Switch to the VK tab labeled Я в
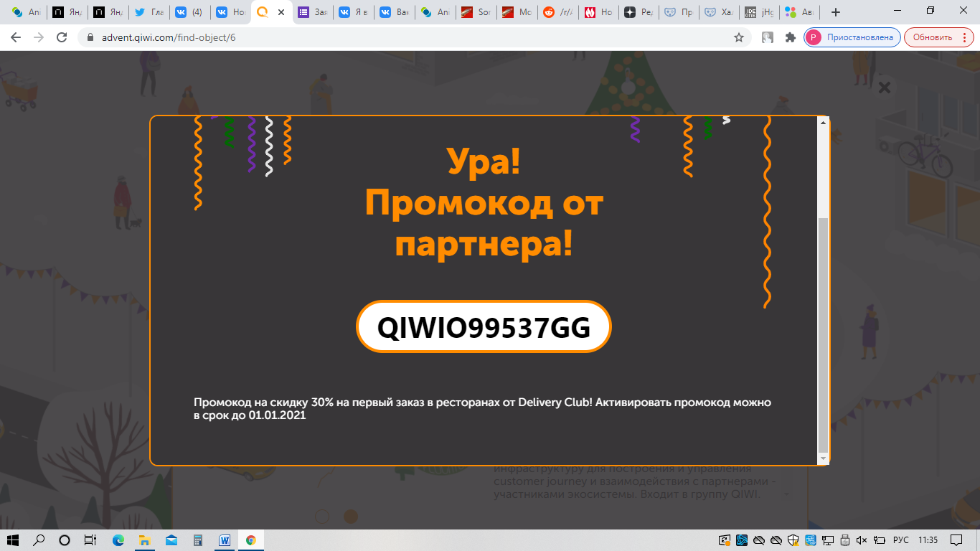980x551 pixels. tap(353, 12)
